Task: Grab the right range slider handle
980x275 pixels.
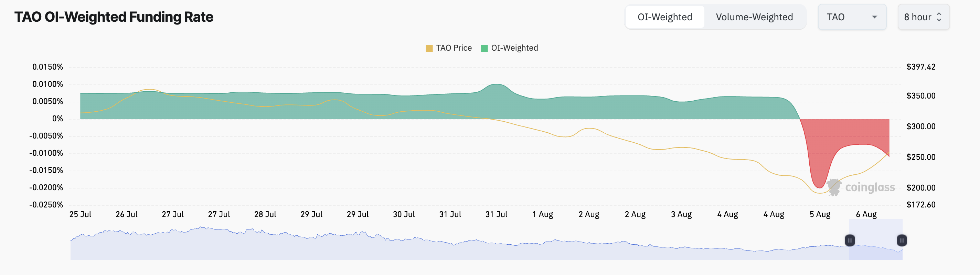Action: (902, 240)
